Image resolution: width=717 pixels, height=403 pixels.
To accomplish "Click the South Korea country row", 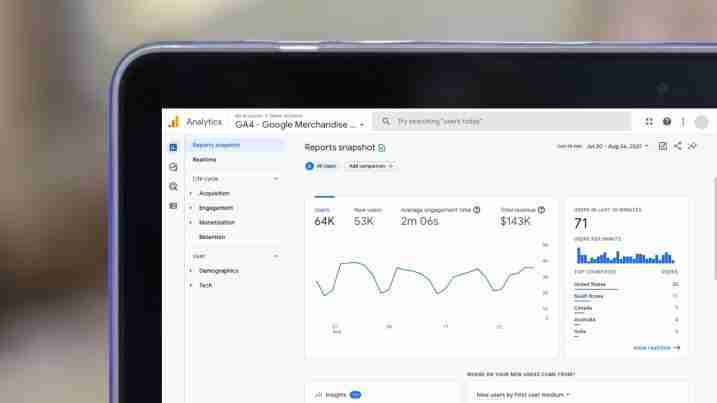I will [626, 296].
